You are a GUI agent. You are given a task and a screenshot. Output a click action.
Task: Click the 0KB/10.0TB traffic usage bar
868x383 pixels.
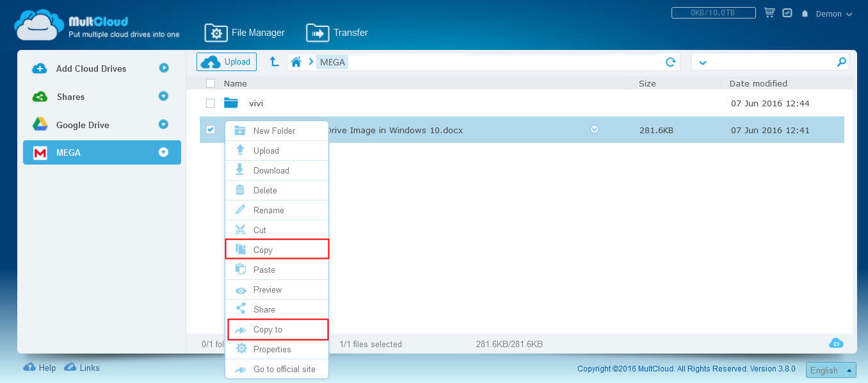point(714,13)
